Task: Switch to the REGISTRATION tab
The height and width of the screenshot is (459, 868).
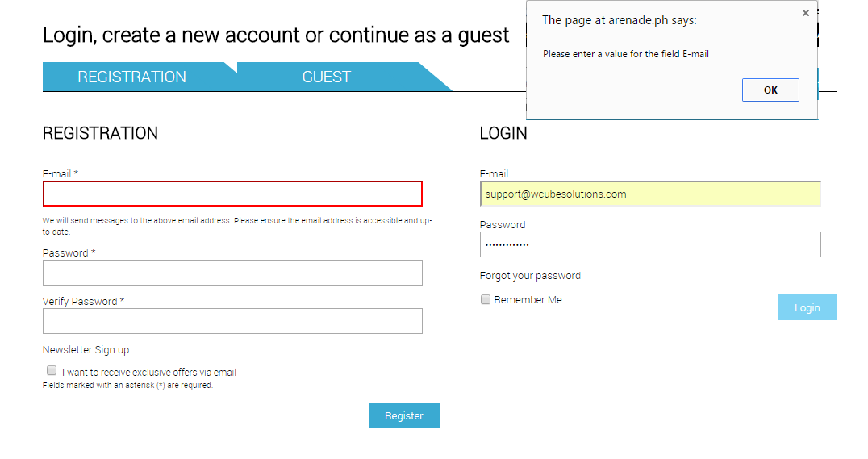Action: tap(131, 77)
